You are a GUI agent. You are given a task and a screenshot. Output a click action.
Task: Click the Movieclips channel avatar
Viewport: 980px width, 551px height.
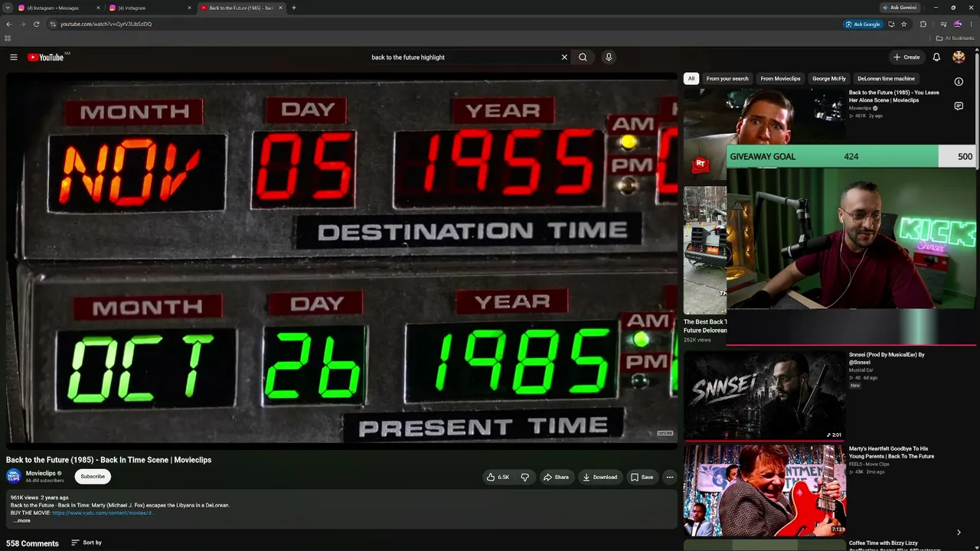click(x=14, y=476)
